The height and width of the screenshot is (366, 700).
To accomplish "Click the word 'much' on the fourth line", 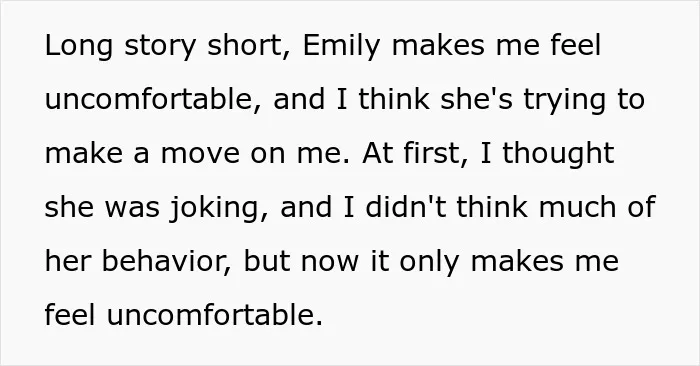I will tap(577, 207).
